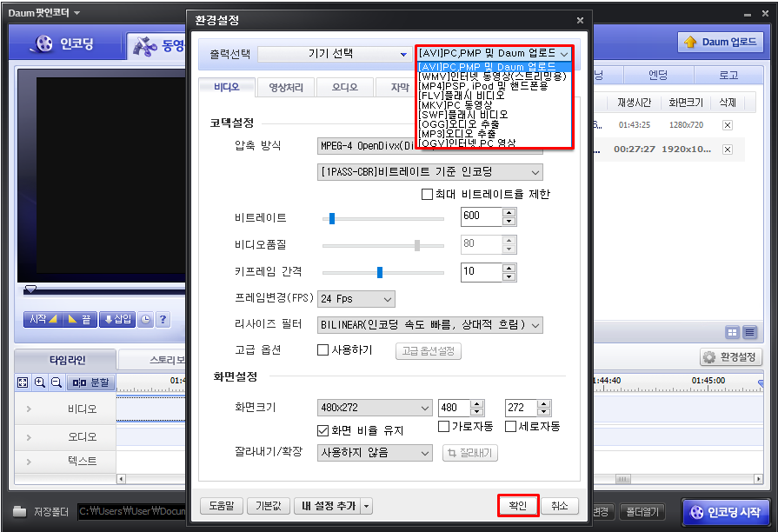Viewport: 778px width, 532px height.
Task: Close the 환경설정 dialog with X
Action: point(580,20)
